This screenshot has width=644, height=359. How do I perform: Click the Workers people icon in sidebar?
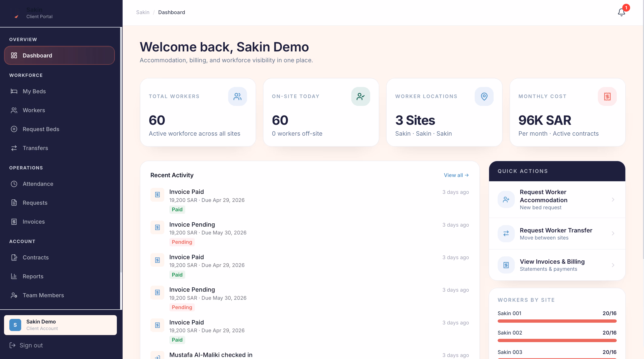tap(14, 110)
